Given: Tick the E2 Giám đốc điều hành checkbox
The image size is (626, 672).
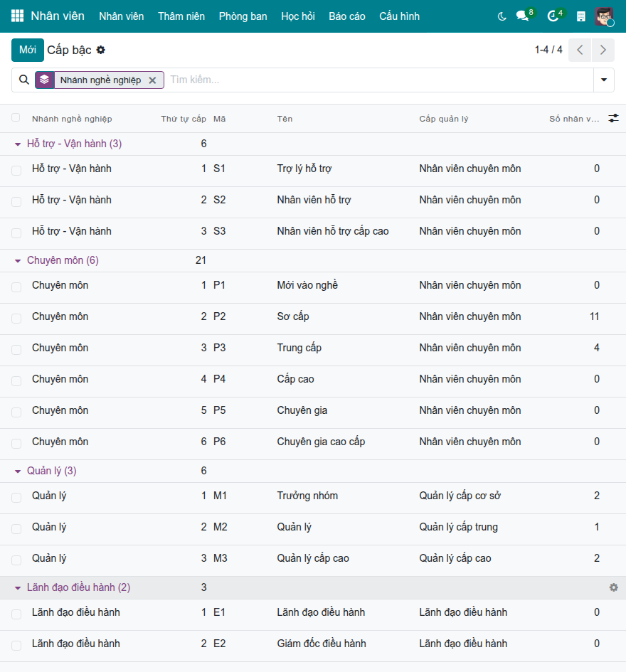Looking at the screenshot, I should [x=16, y=646].
